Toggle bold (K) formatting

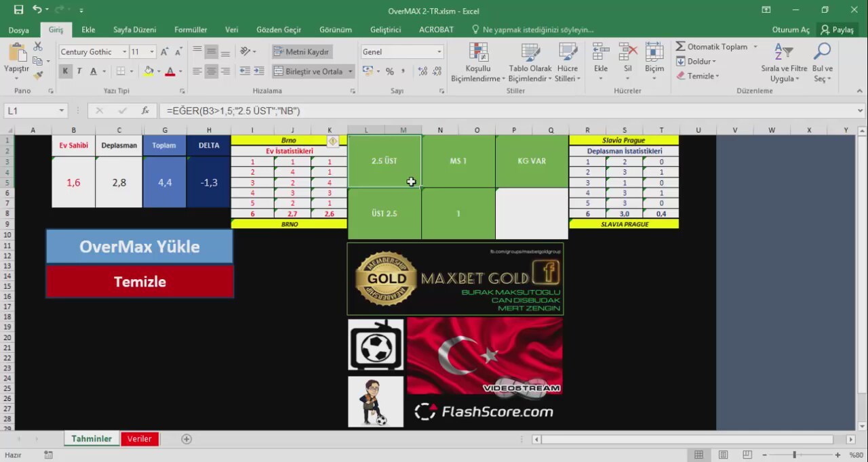click(x=65, y=71)
